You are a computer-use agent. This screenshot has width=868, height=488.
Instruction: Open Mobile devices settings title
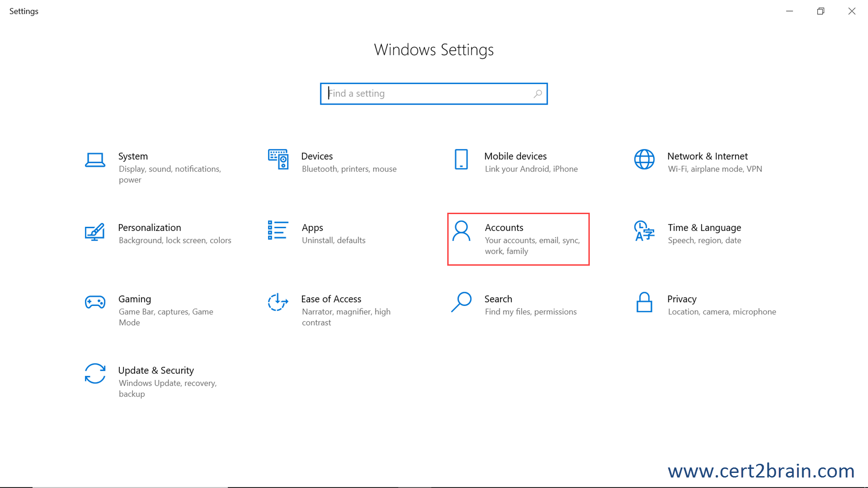click(x=515, y=156)
